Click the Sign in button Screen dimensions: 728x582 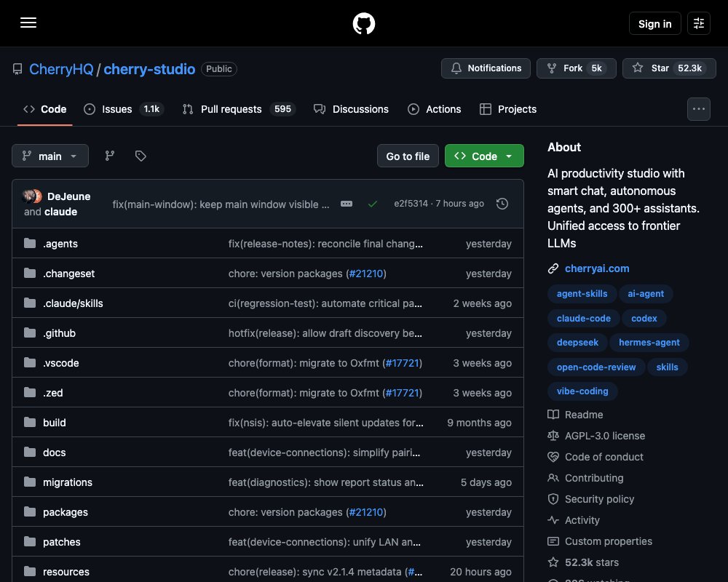coord(654,24)
